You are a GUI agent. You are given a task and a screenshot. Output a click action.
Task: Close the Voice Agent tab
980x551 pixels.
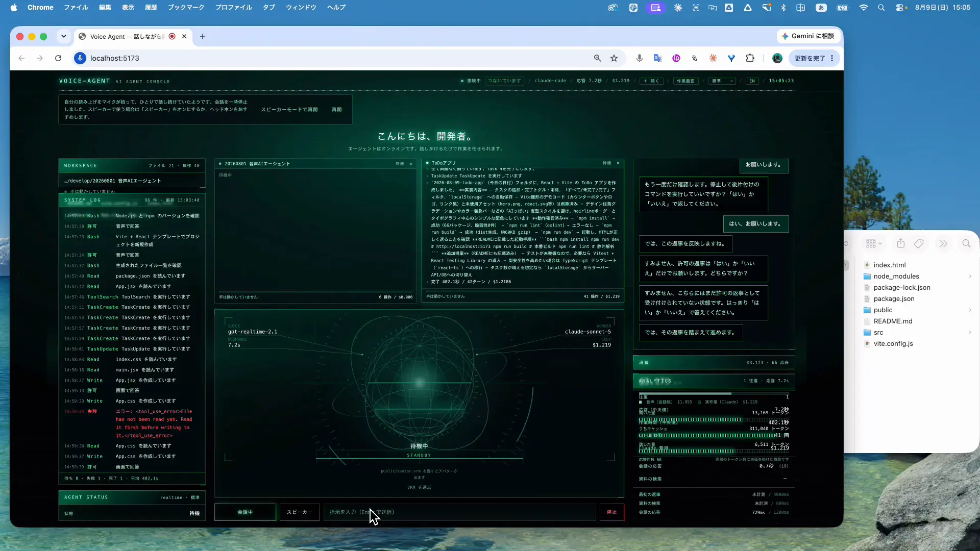(184, 36)
